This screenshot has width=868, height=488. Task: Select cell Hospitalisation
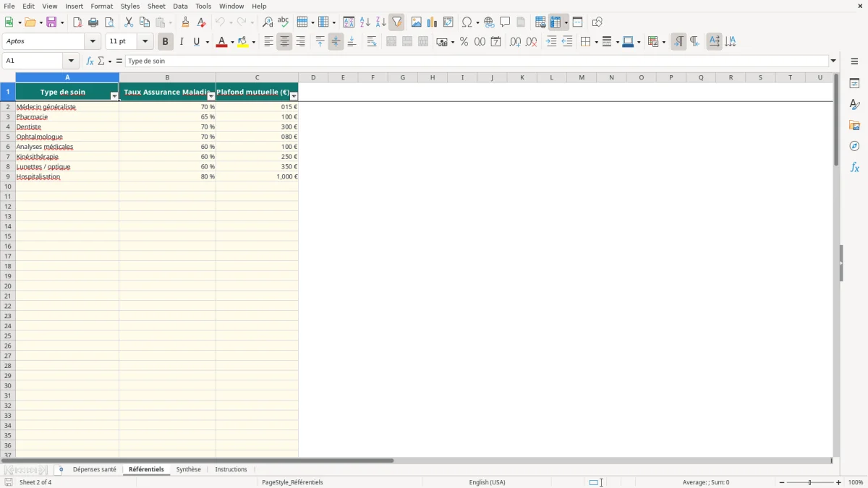[x=67, y=176]
